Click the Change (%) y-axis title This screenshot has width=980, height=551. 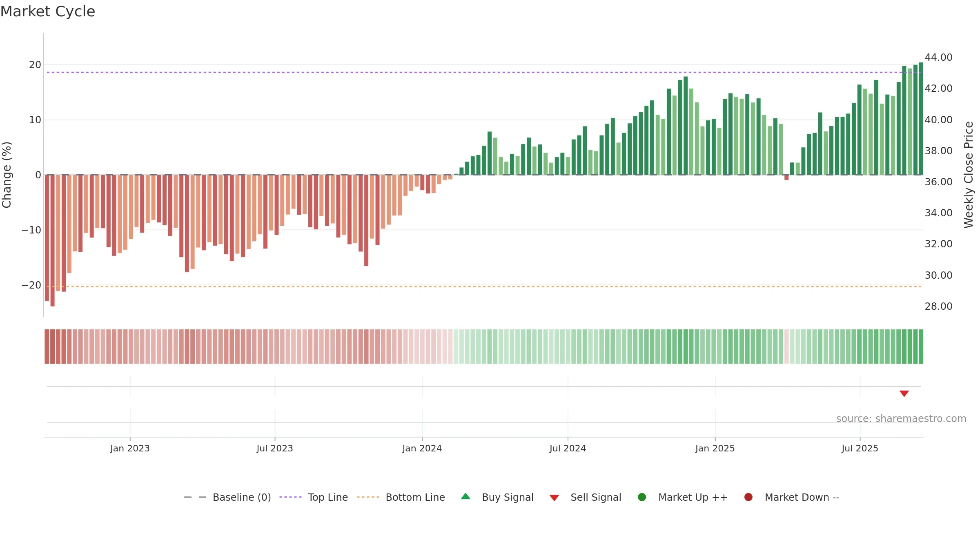click(7, 175)
